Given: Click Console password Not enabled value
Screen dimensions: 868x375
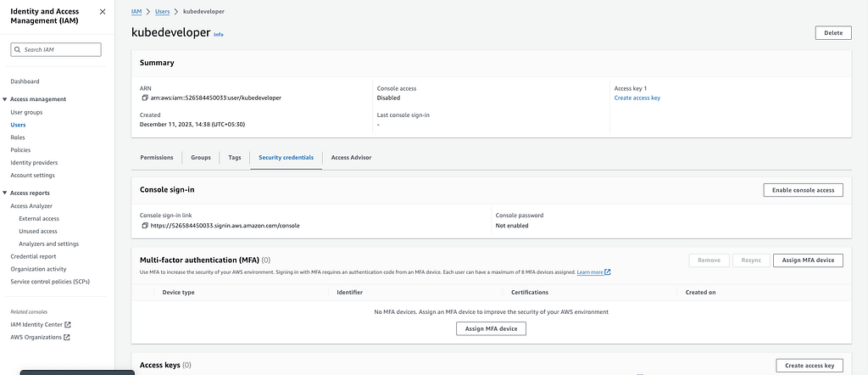Looking at the screenshot, I should coord(512,226).
